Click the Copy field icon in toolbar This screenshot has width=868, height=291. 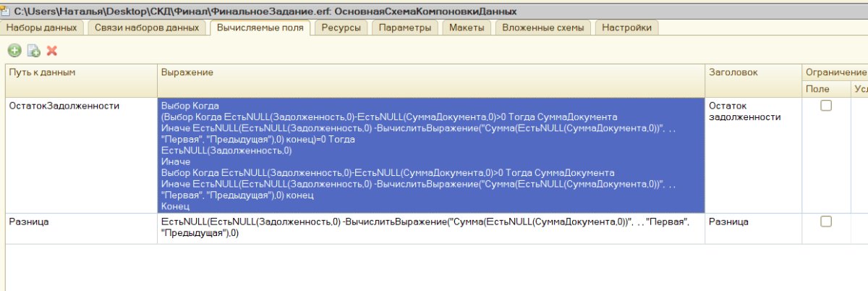33,50
